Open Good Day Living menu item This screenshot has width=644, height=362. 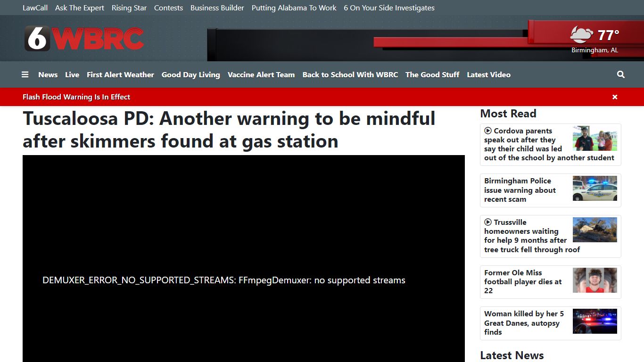click(x=191, y=74)
